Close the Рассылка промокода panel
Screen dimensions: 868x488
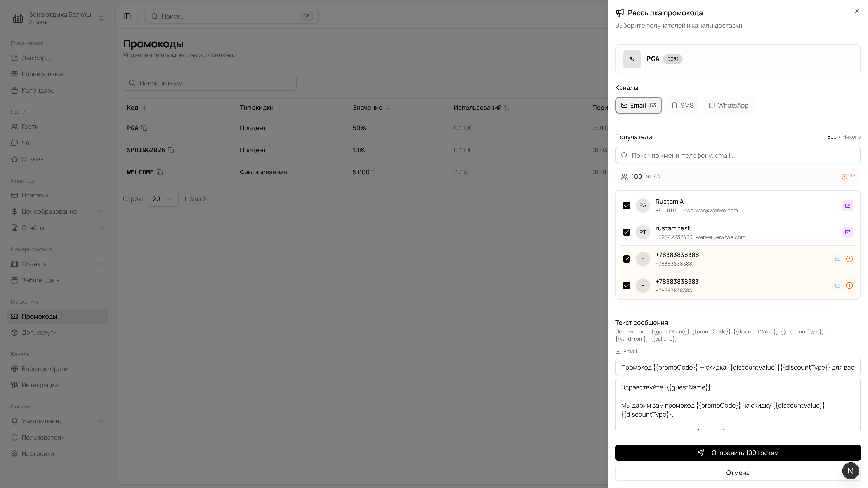(x=857, y=11)
